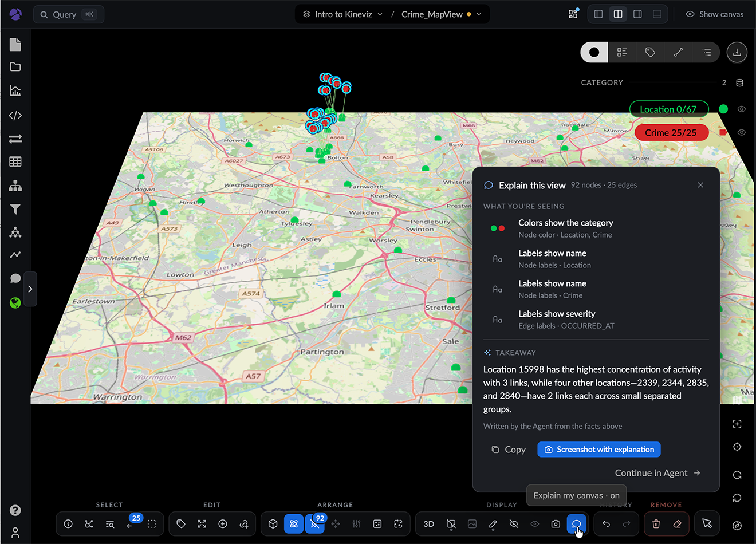Open the green globe map icon
This screenshot has width=756, height=544.
click(15, 302)
